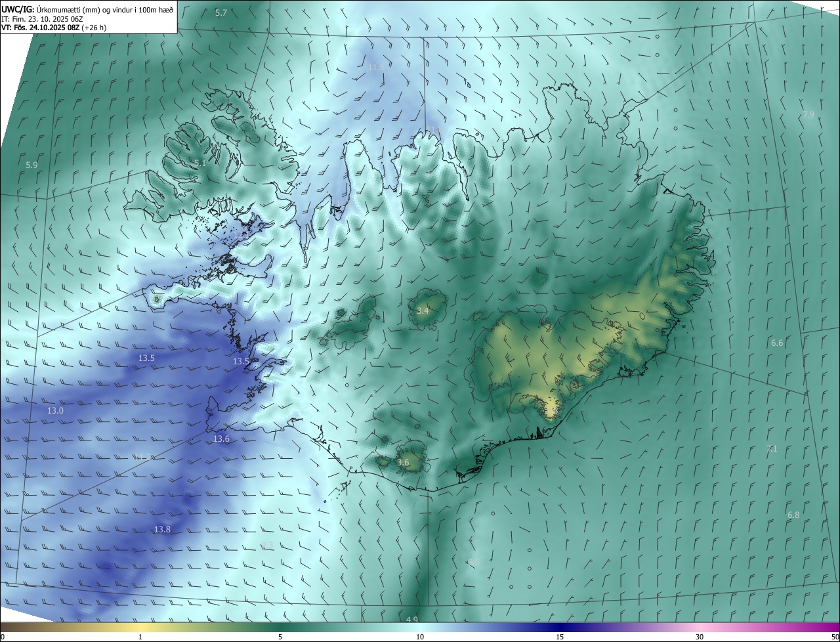This screenshot has height=642, width=840.
Task: Click the 1 tick on the color scale
Action: point(140,637)
